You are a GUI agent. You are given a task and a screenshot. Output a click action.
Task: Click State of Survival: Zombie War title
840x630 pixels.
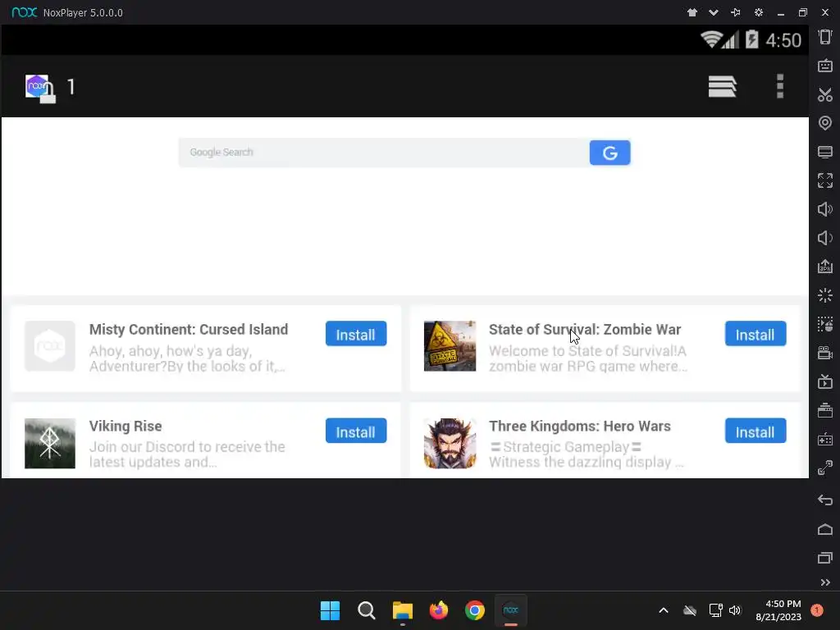584,330
